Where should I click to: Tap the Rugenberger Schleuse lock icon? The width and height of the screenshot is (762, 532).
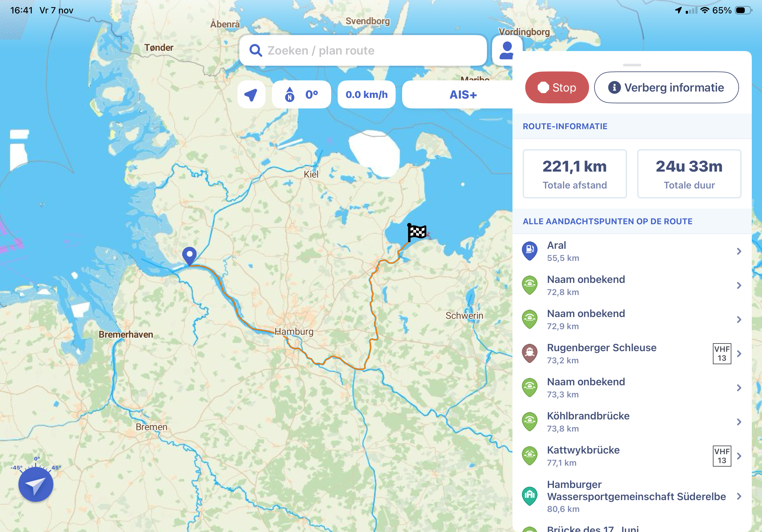530,353
